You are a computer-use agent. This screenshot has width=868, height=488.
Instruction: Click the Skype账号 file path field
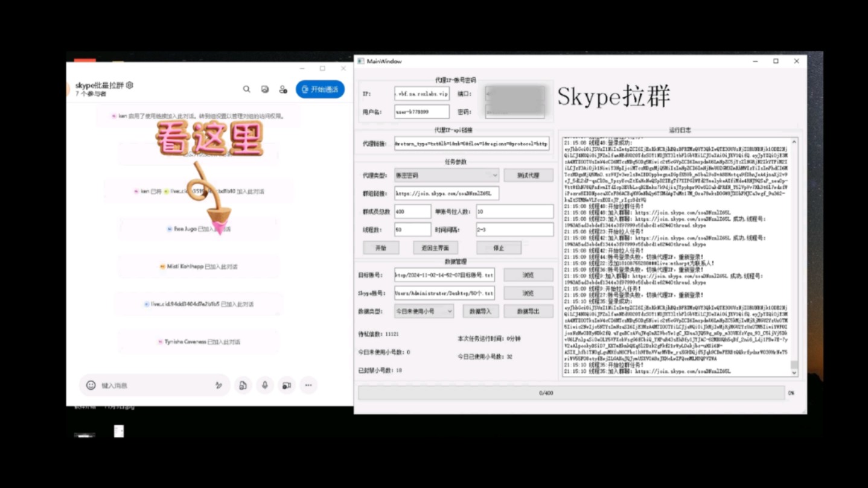coord(444,293)
